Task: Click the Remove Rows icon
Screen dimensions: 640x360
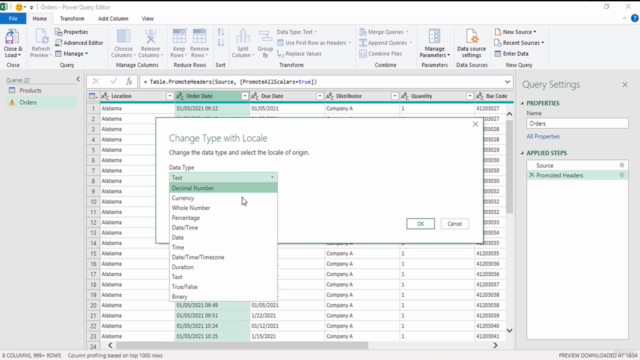Action: [x=200, y=37]
